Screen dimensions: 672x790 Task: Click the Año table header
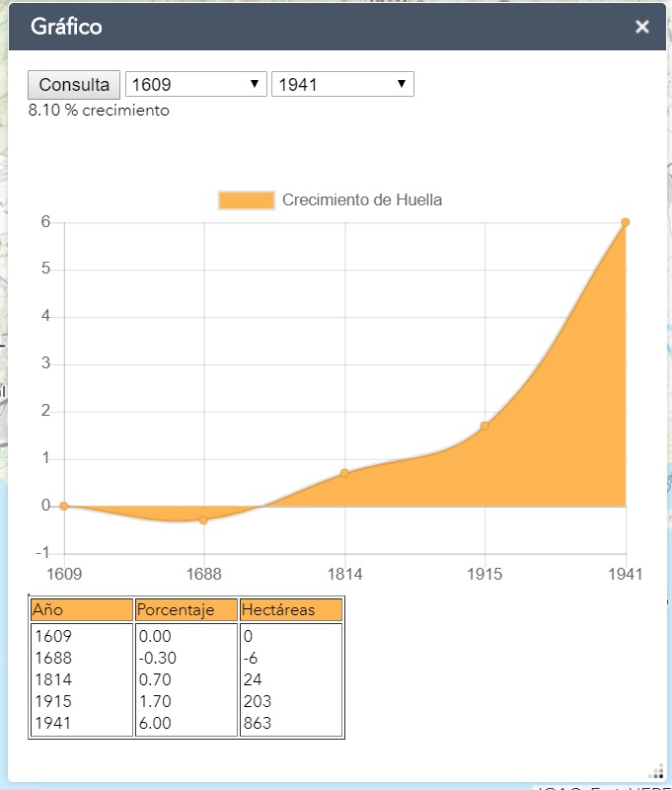[82, 610]
